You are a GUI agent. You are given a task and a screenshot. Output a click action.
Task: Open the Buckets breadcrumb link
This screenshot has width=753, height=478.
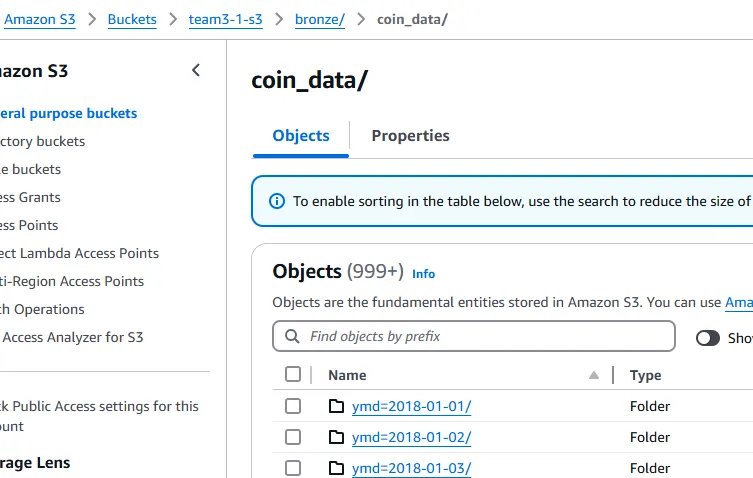(132, 19)
